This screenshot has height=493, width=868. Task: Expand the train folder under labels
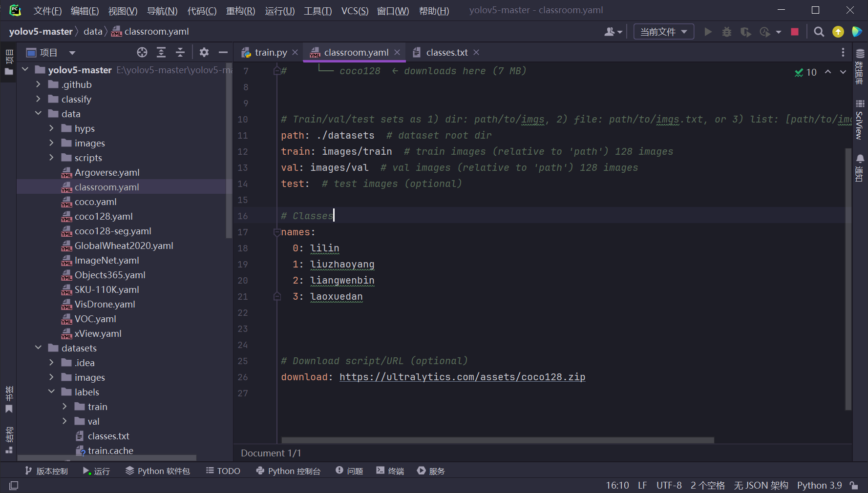64,407
